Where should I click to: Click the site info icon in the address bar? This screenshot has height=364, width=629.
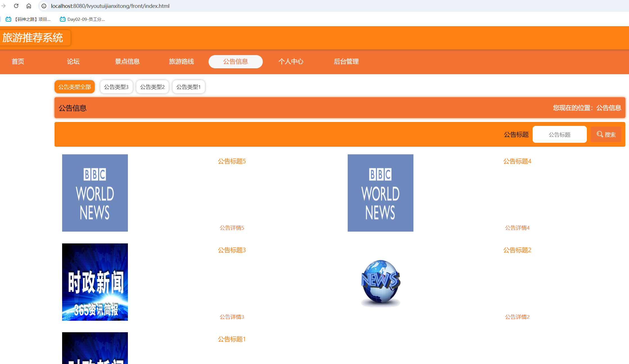coord(44,6)
